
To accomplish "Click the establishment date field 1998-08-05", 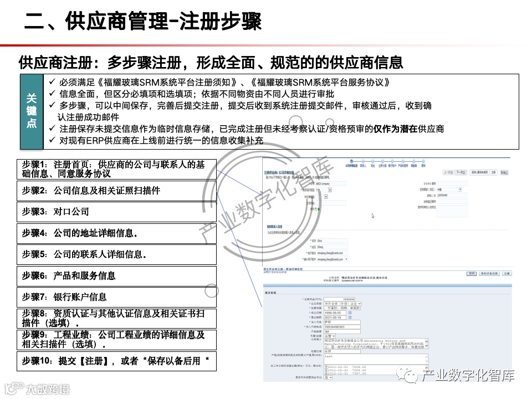I will click(x=335, y=313).
